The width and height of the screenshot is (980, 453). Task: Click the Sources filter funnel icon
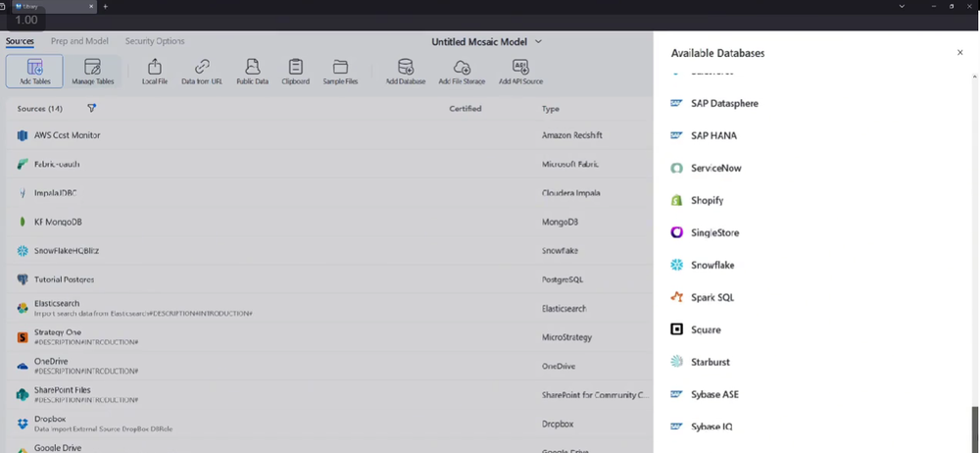(x=91, y=108)
